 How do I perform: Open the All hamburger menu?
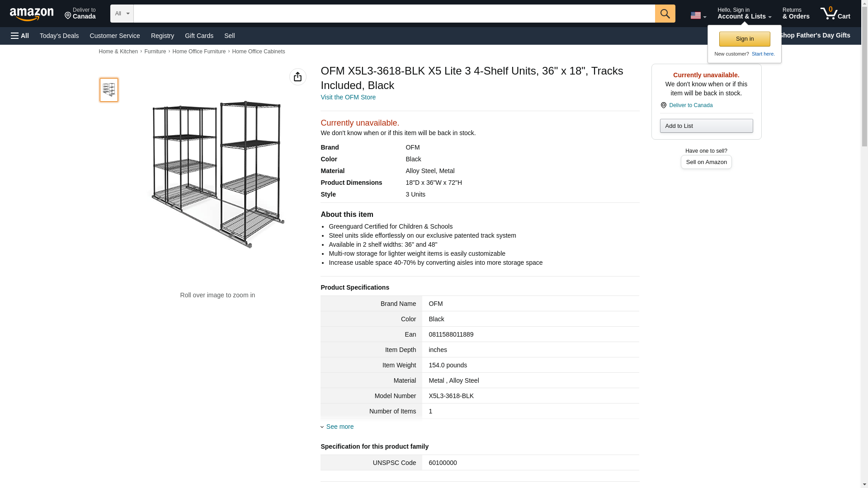click(x=20, y=36)
